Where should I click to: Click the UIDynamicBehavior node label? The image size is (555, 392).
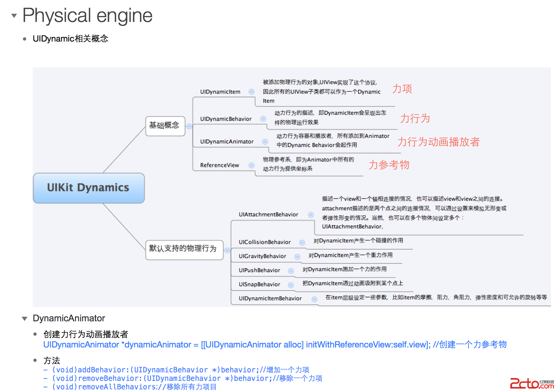226,119
